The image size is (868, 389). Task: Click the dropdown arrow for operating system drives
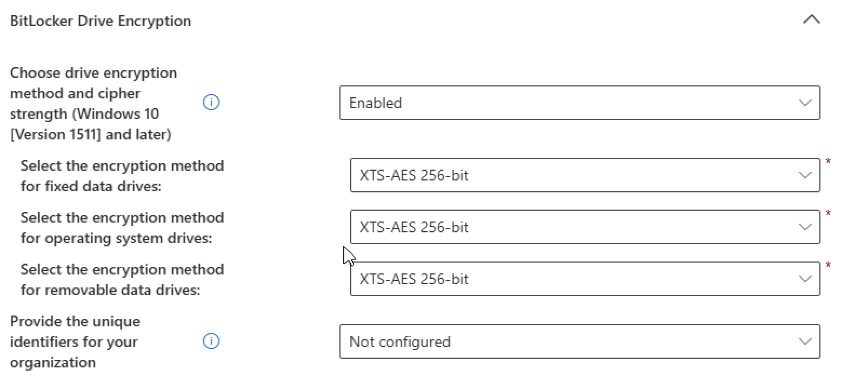point(805,226)
